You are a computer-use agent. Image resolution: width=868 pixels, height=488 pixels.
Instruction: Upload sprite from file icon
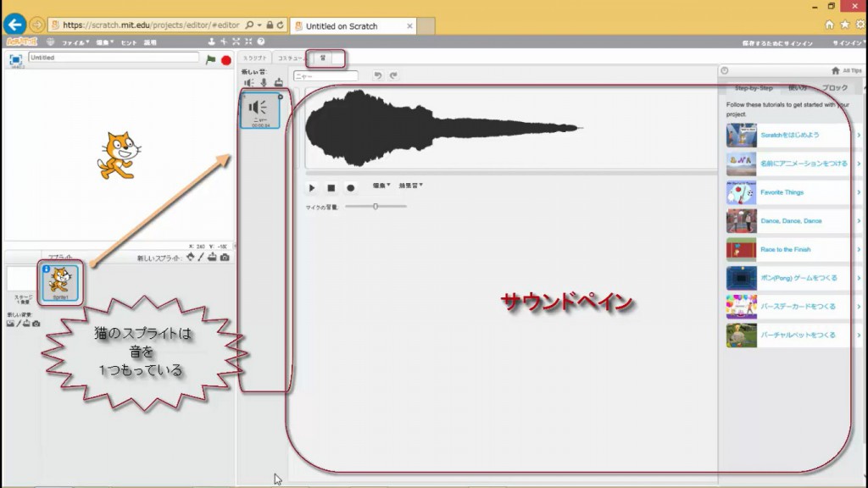tap(212, 258)
